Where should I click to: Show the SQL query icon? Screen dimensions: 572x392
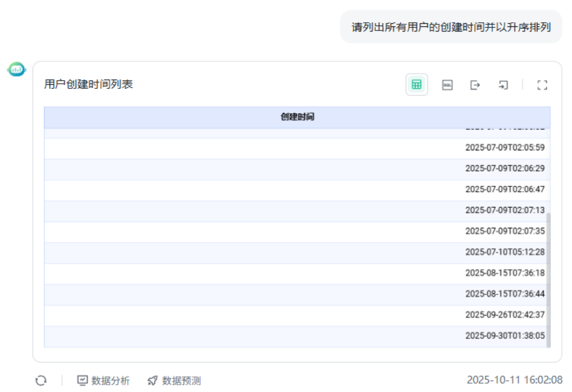447,85
